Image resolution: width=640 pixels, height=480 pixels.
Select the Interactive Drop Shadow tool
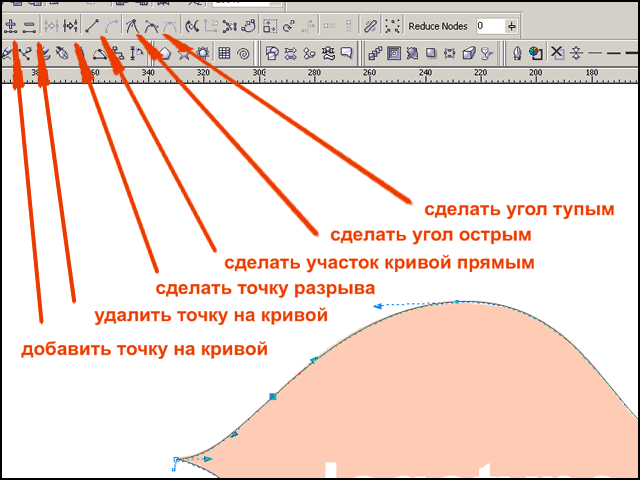pyautogui.click(x=431, y=53)
